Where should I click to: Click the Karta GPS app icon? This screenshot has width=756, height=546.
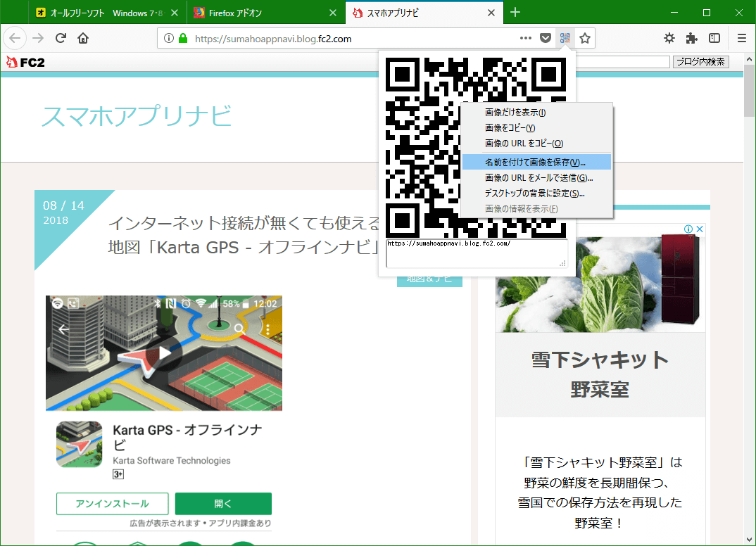click(79, 444)
